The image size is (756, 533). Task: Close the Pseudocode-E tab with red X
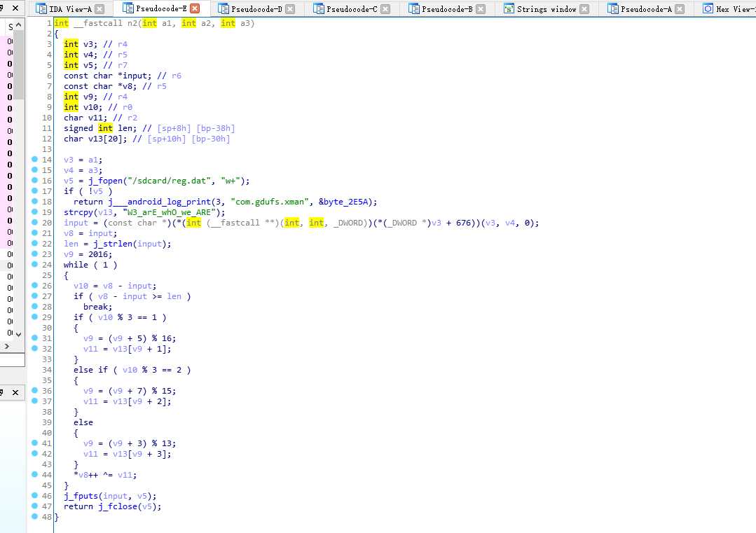click(x=195, y=9)
